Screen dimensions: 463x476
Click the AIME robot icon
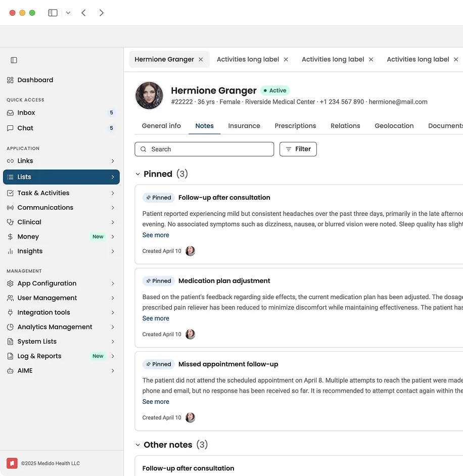[10, 371]
